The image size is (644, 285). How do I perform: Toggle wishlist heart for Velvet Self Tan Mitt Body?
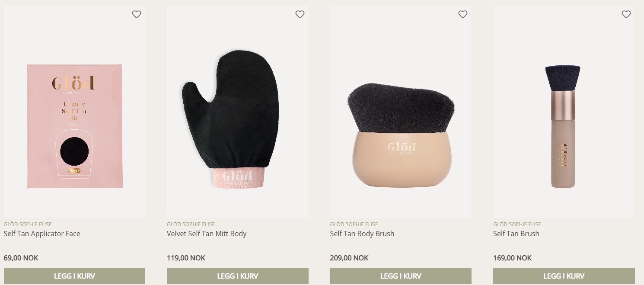click(x=300, y=14)
